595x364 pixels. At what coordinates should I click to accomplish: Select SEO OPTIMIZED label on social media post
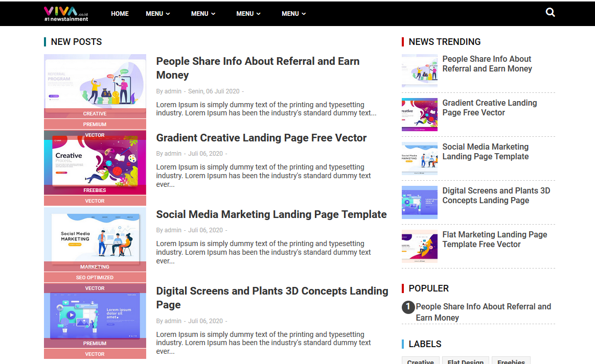(95, 277)
